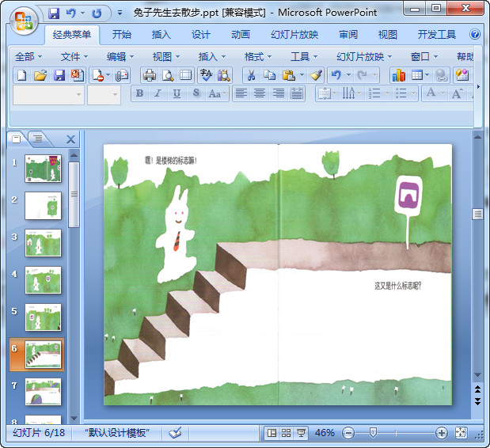Save via Quick Access Toolbar disk icon
Screen dimensions: 490x448
click(54, 13)
